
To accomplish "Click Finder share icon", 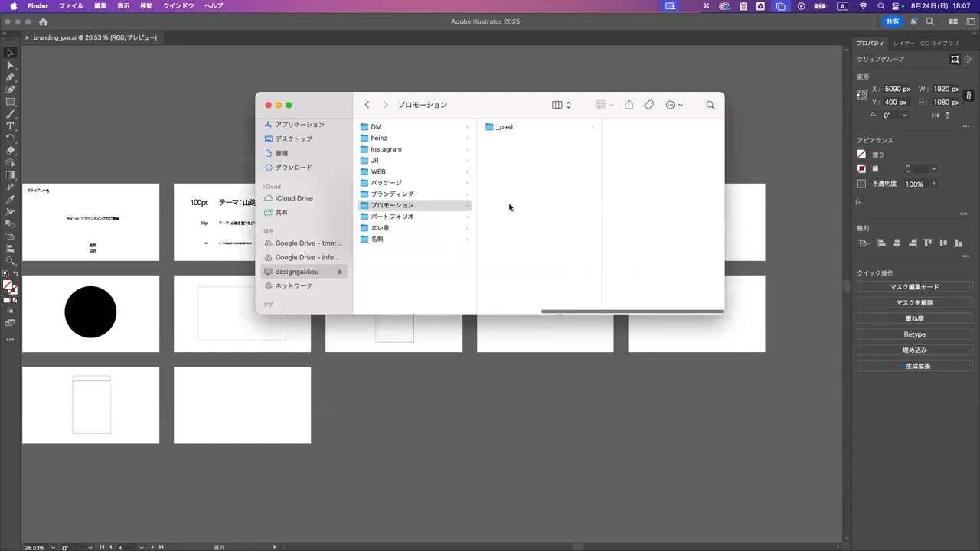I will coord(629,105).
